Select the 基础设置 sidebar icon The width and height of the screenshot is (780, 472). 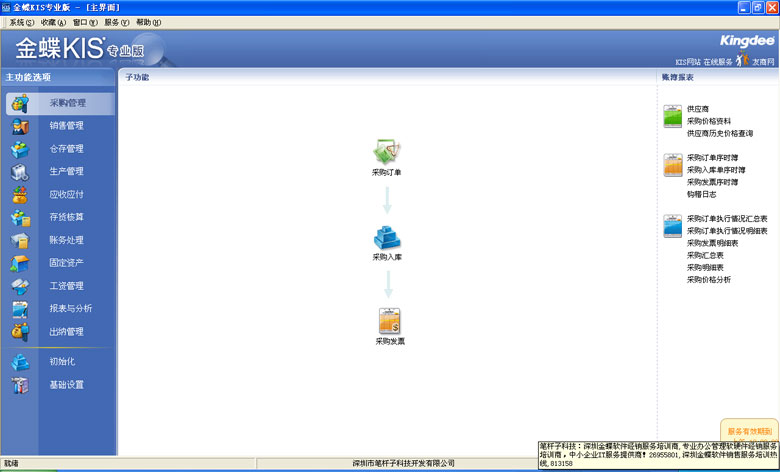(20, 385)
